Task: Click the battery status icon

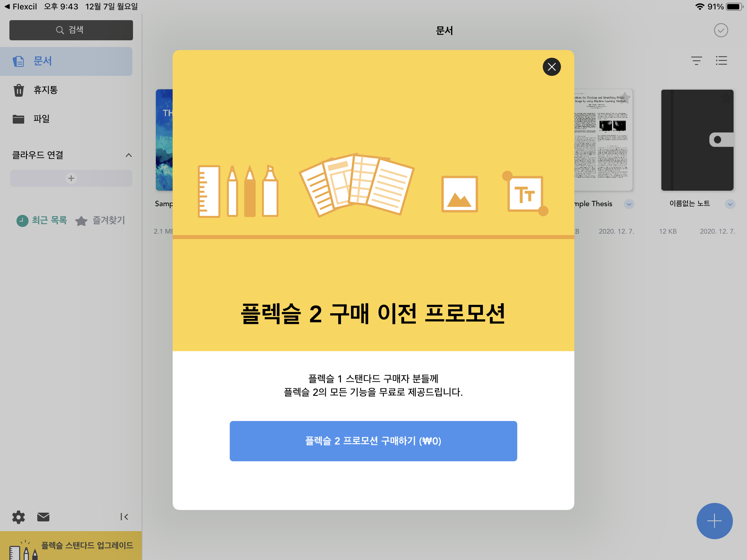Action: [735, 6]
